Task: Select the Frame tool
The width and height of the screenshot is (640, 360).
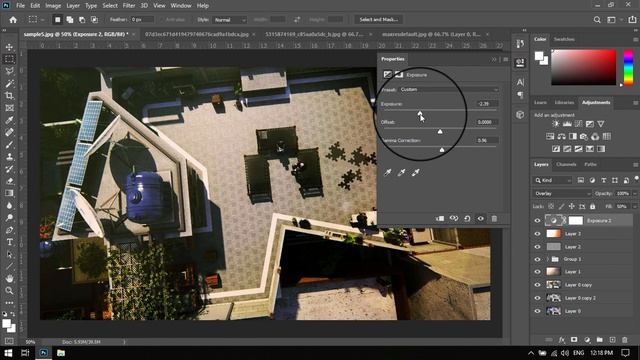Action: coord(9,108)
